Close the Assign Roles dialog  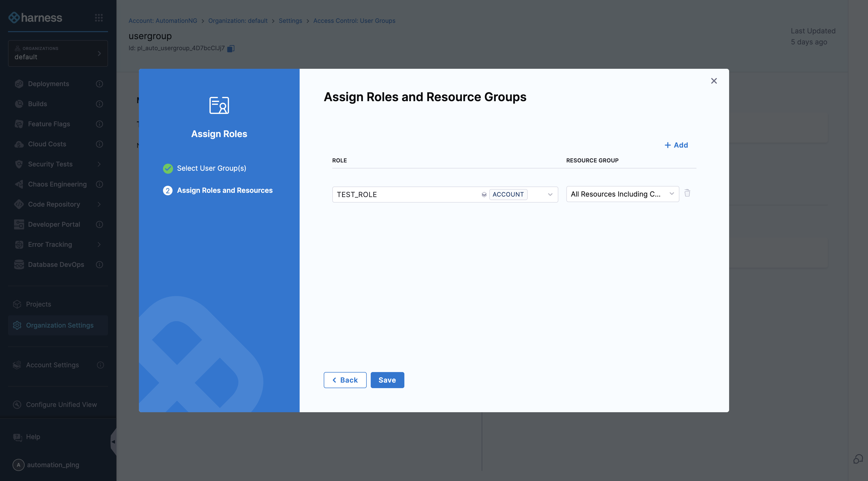[x=714, y=81]
